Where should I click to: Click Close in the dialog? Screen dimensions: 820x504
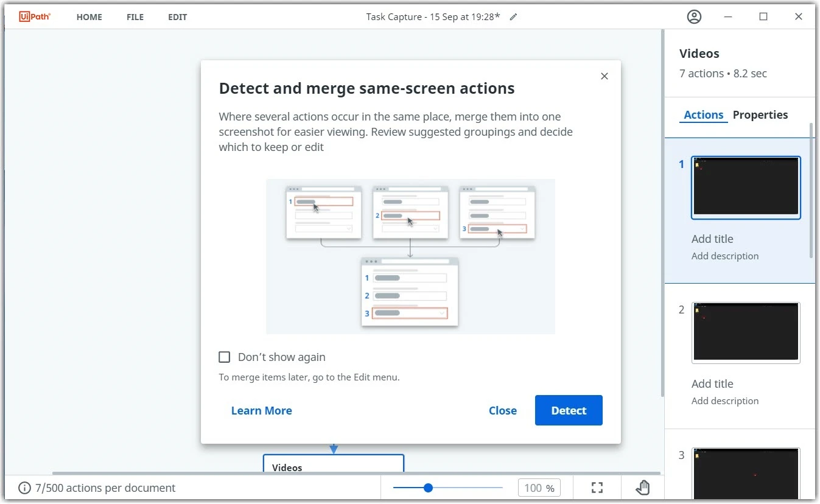(x=503, y=410)
